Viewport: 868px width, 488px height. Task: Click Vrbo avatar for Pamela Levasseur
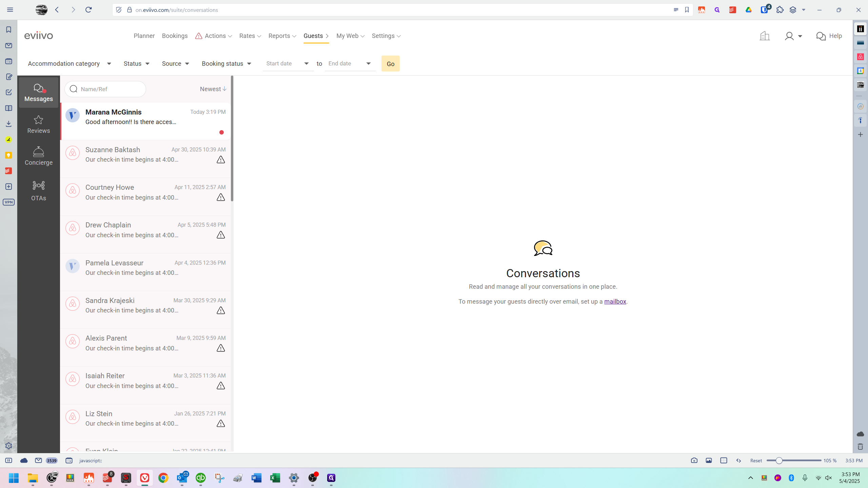tap(73, 266)
